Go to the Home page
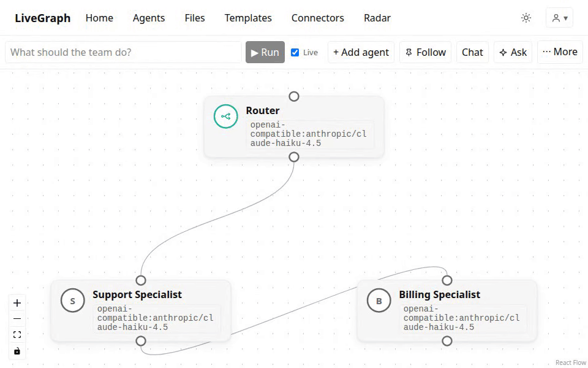Viewport: 588px width, 368px height. click(x=99, y=18)
